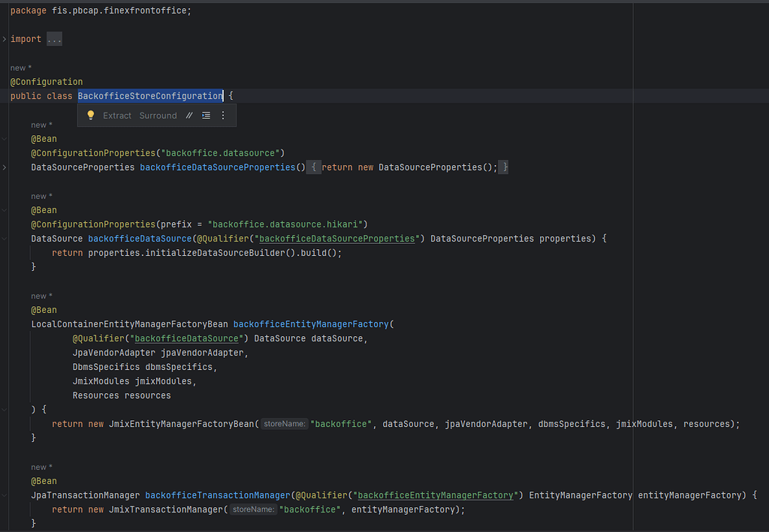Collapse backofficeDataSource method using its gutter arrow
Screen dimensions: 769x532
tap(4, 238)
